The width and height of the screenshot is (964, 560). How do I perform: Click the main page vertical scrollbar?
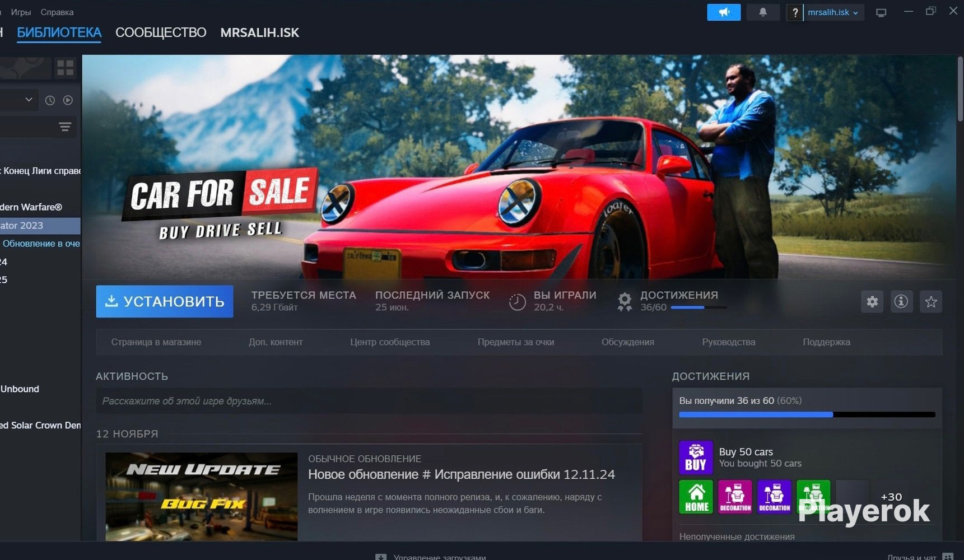point(960,90)
